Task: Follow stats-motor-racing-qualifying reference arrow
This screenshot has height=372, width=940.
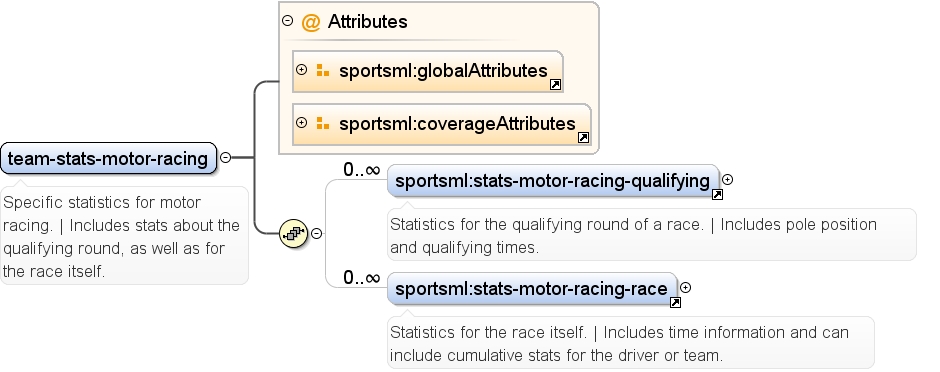Action: click(x=716, y=194)
